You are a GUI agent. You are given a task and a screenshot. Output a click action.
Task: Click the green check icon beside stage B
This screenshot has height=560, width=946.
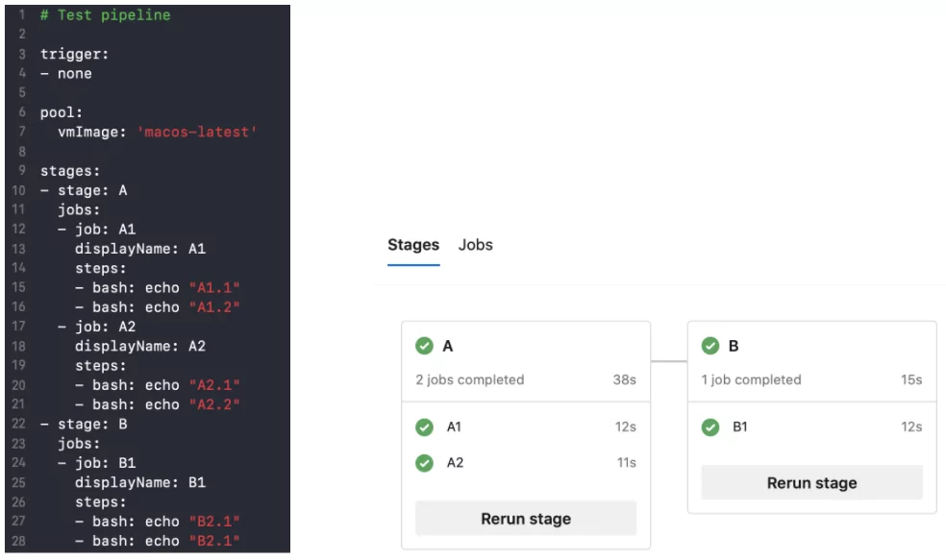(710, 346)
